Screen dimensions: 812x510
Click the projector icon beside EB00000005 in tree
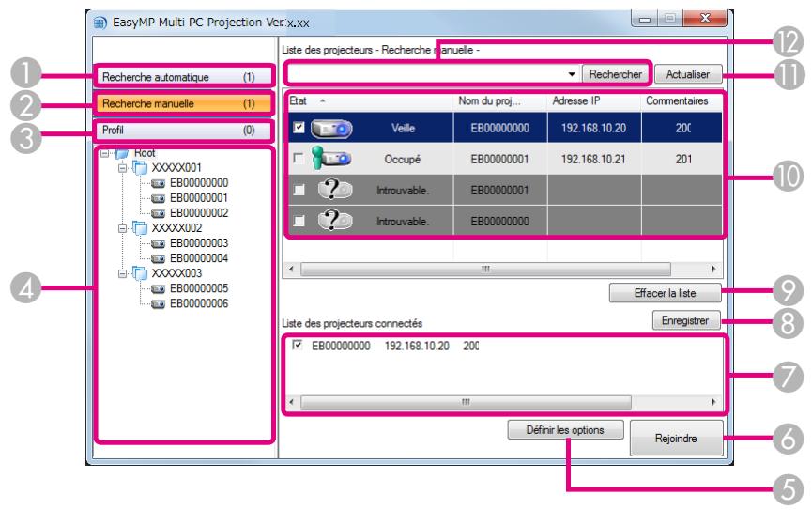pyautogui.click(x=158, y=288)
